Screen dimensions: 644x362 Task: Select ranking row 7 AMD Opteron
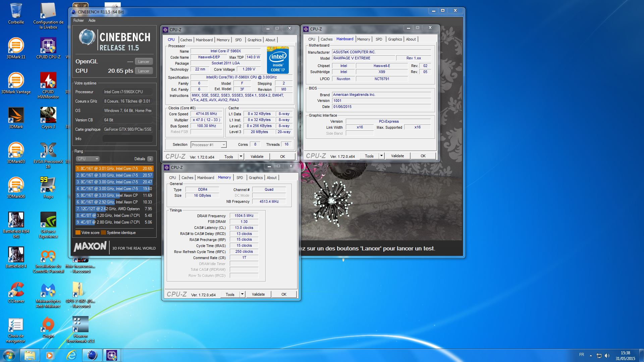pos(114,209)
